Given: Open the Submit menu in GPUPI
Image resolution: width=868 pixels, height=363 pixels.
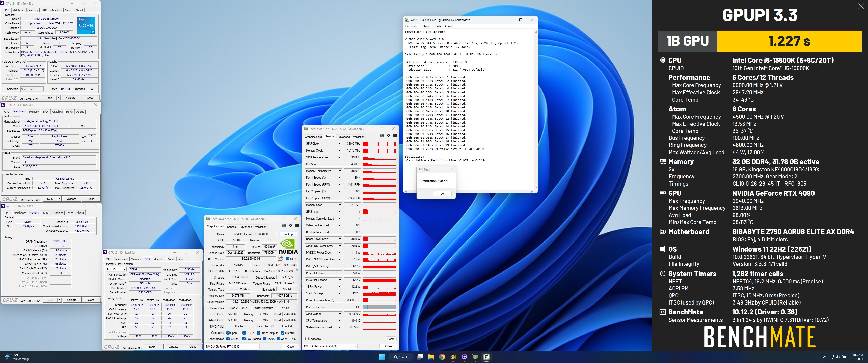Looking at the screenshot, I should pos(425,26).
